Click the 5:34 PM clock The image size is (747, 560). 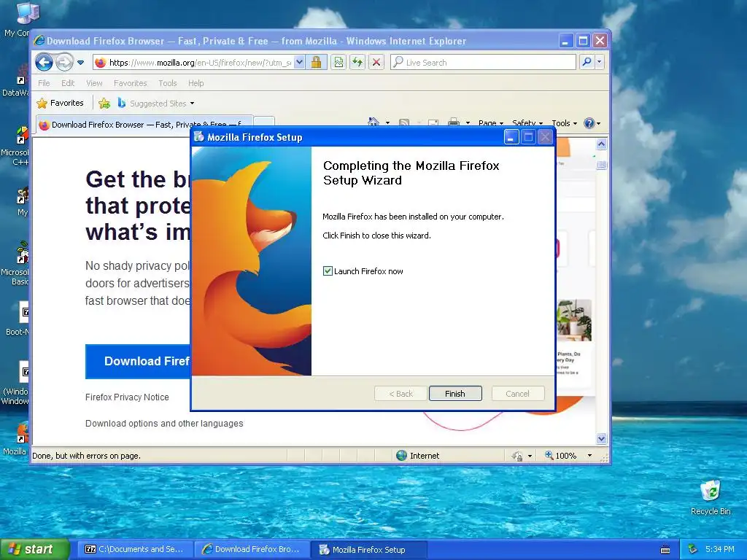tap(719, 549)
